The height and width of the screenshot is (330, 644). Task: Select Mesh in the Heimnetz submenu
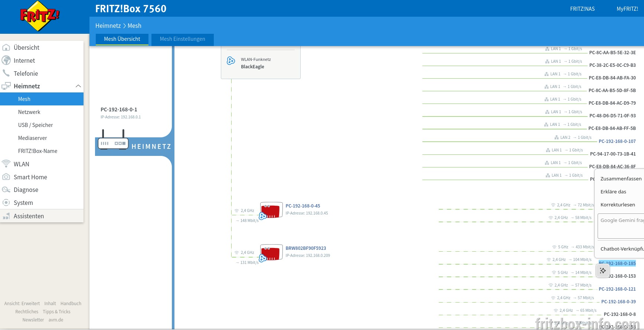tap(42, 99)
